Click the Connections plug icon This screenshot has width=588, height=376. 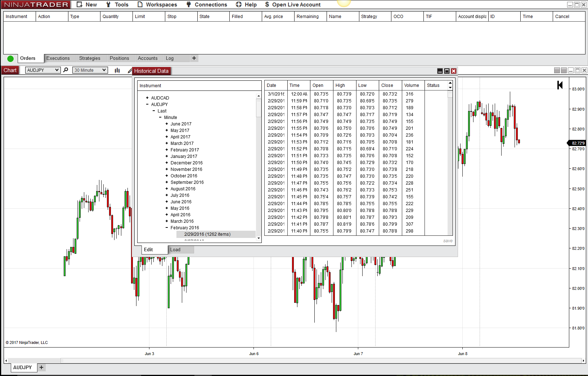click(189, 5)
